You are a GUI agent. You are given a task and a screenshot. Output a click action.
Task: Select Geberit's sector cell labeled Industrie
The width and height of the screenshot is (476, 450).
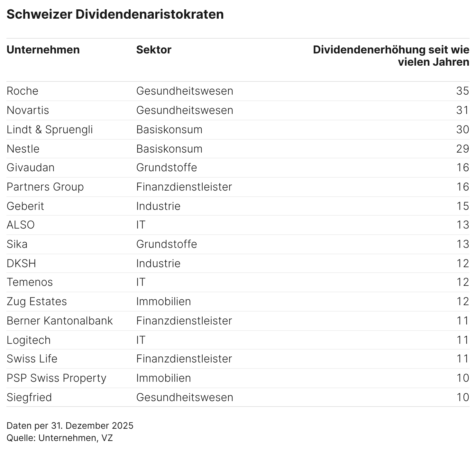(158, 206)
